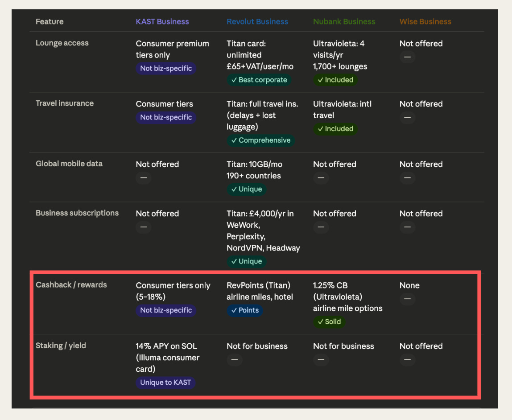Click dash icon under KAST Business subscriptions

[x=143, y=227]
